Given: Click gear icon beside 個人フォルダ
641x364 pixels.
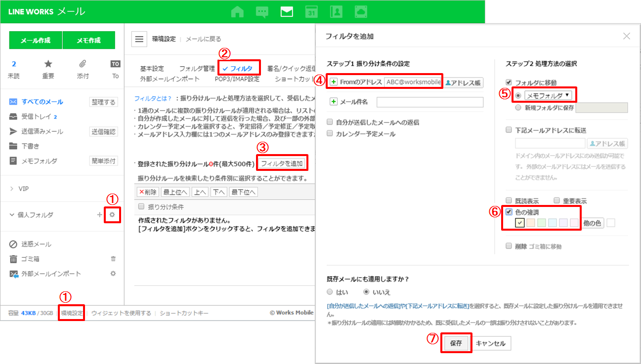Looking at the screenshot, I should click(x=113, y=215).
